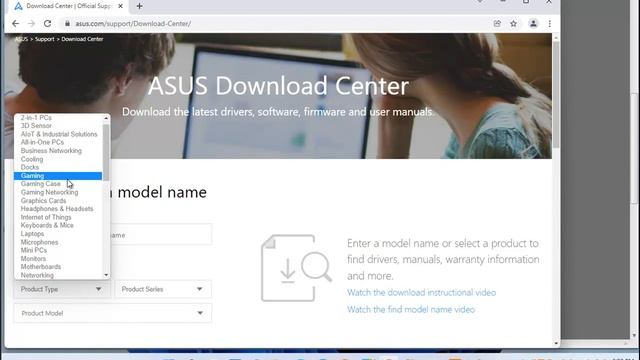The image size is (640, 360).
Task: Click the page vertical scrollbar thumb
Action: [x=556, y=95]
